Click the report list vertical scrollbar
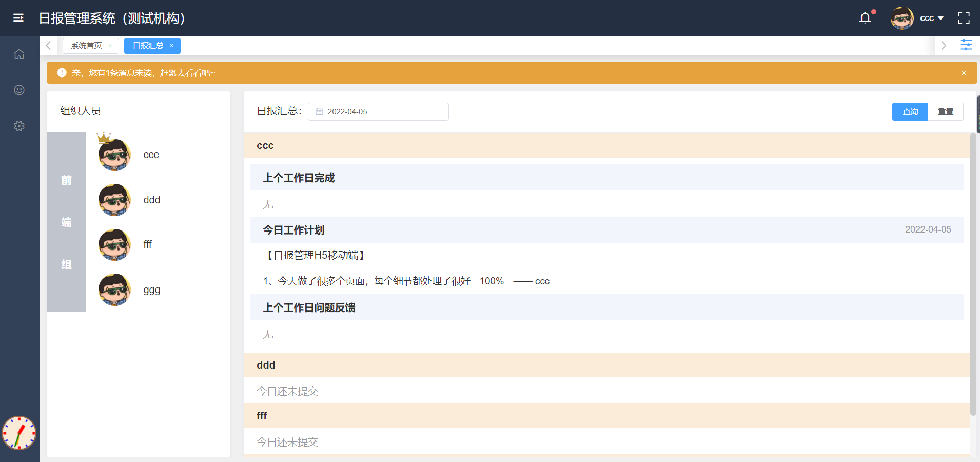The height and width of the screenshot is (462, 980). [973, 275]
